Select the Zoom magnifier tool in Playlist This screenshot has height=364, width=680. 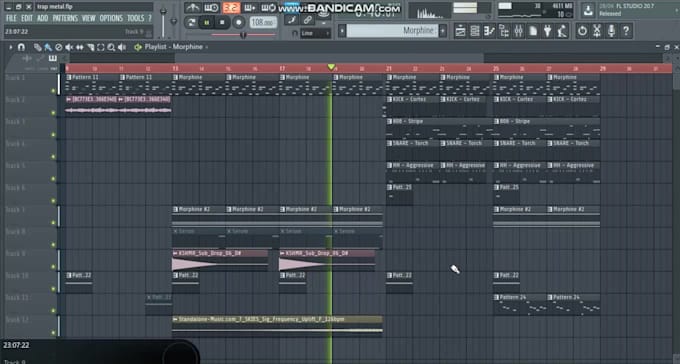(x=111, y=47)
